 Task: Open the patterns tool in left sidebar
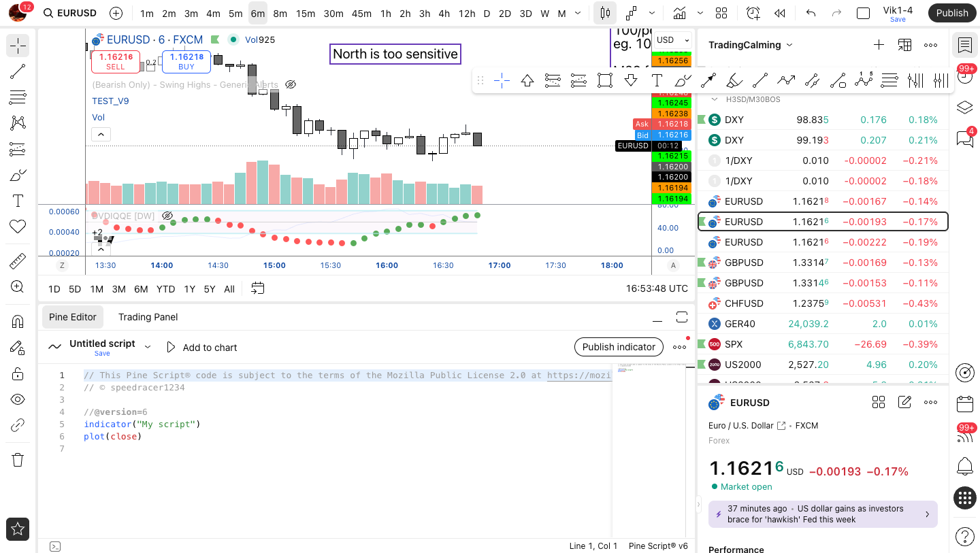coord(18,123)
